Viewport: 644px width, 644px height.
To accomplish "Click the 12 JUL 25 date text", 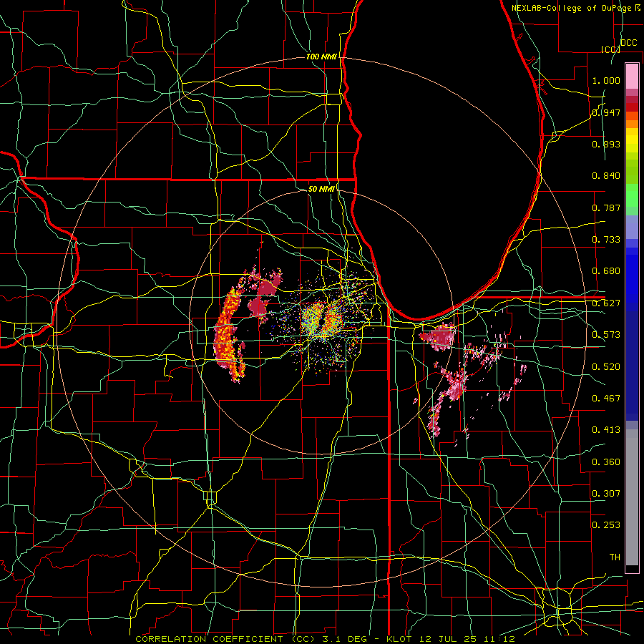I will [x=447, y=639].
